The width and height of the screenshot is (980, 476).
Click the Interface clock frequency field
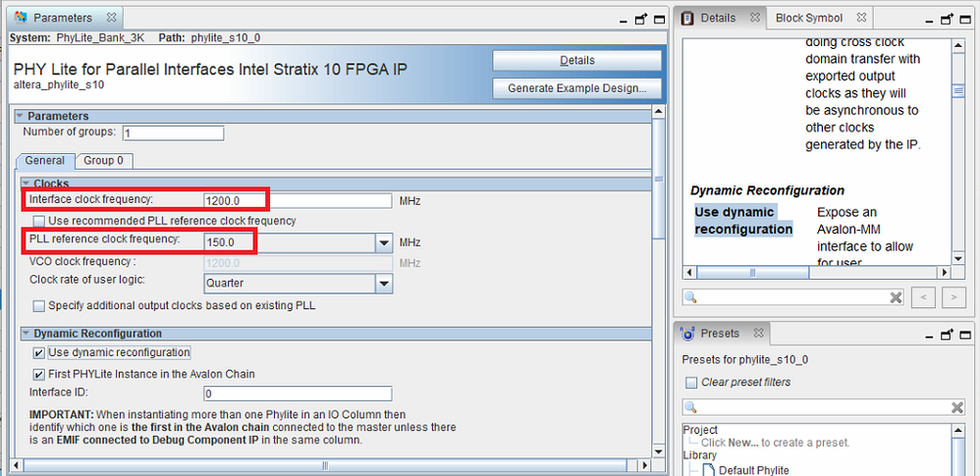[x=298, y=200]
